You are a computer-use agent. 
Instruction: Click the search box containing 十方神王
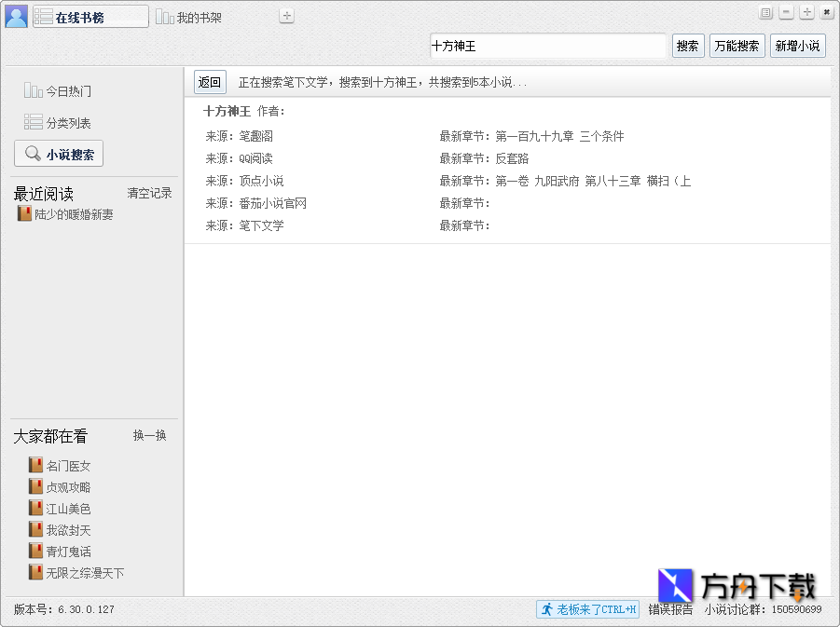[x=547, y=46]
